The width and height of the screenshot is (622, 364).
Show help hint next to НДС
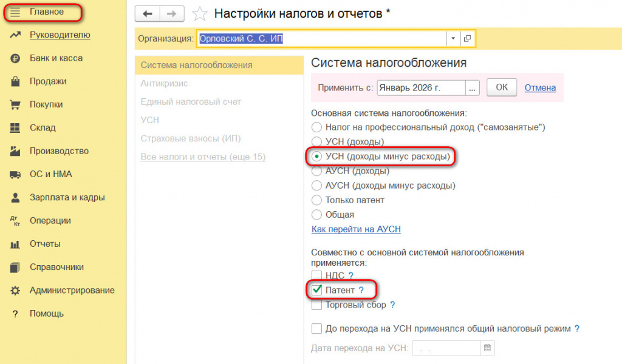tap(350, 275)
